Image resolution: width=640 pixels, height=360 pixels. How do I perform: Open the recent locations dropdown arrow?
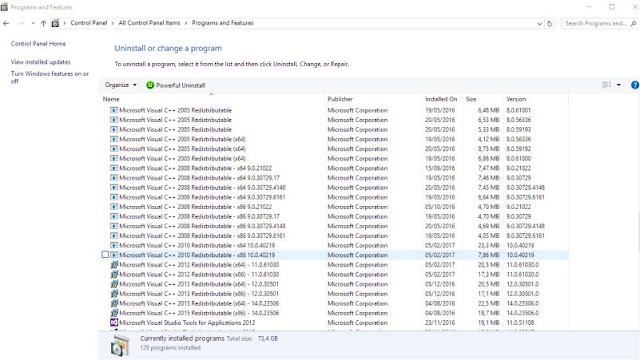click(33, 23)
